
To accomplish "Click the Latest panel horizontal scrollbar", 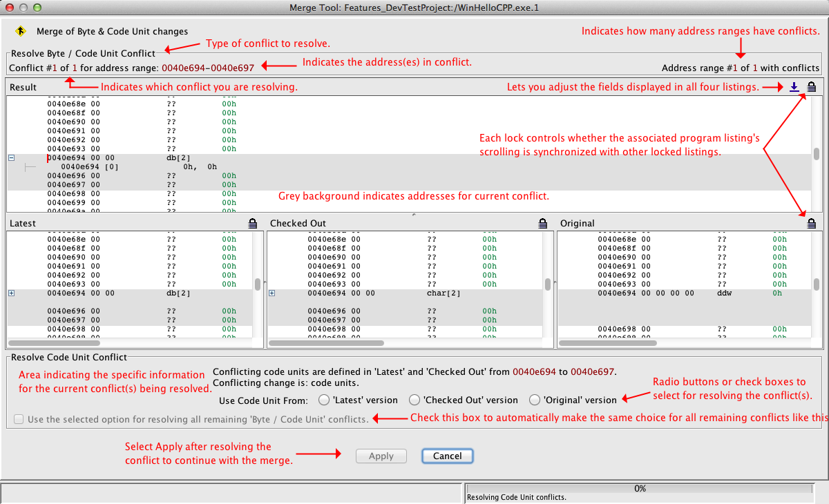I will pyautogui.click(x=55, y=342).
